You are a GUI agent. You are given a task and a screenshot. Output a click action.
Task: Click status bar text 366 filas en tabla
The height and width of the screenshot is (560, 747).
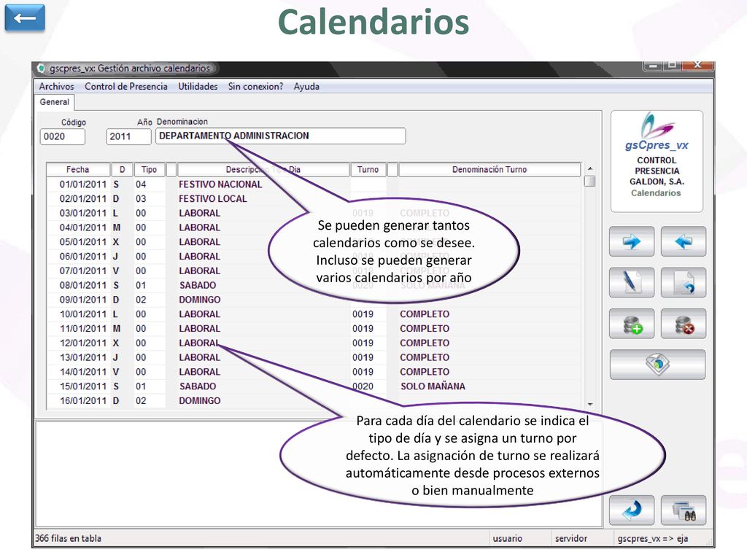[68, 539]
